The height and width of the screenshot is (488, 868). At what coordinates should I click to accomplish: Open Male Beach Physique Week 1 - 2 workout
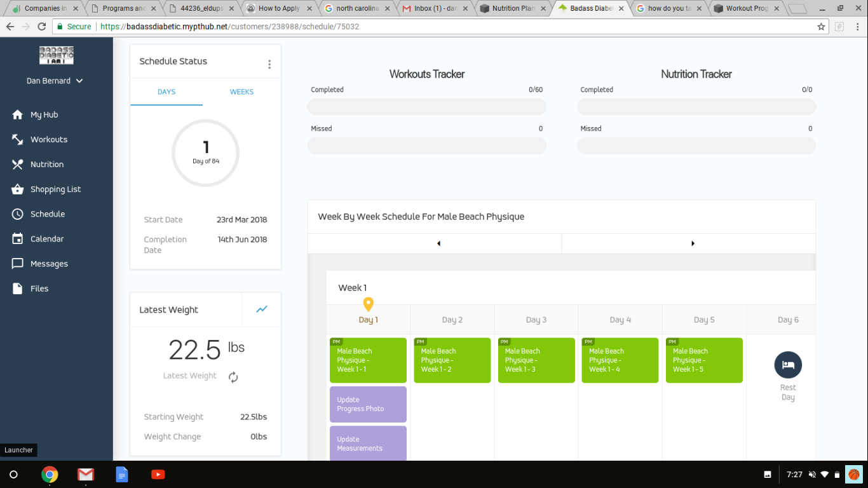coord(452,360)
